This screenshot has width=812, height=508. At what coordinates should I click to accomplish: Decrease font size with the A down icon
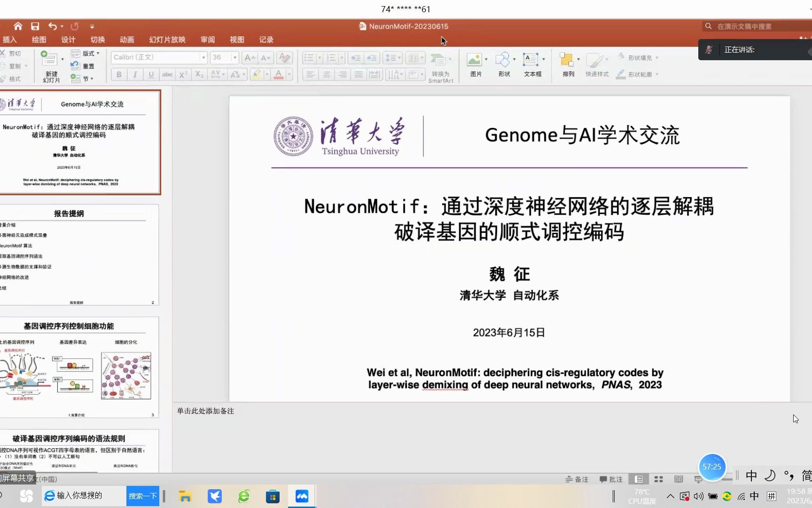click(x=265, y=57)
